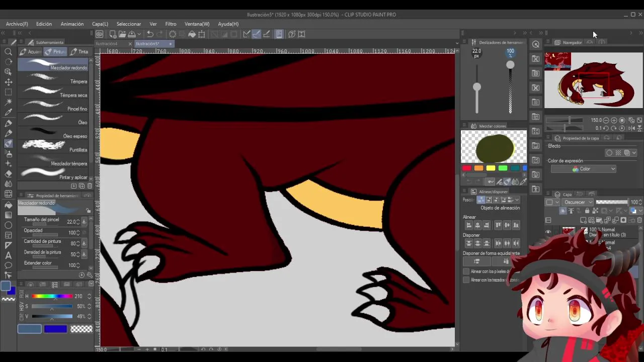This screenshot has width=644, height=362.
Task: Open the Oscurecer blending mode dropdown
Action: click(578, 202)
